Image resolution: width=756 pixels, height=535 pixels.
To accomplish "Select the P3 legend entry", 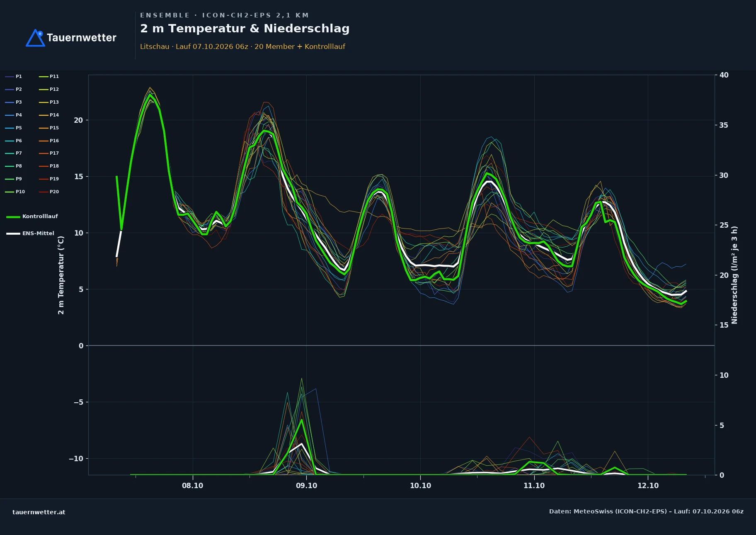I will (14, 102).
